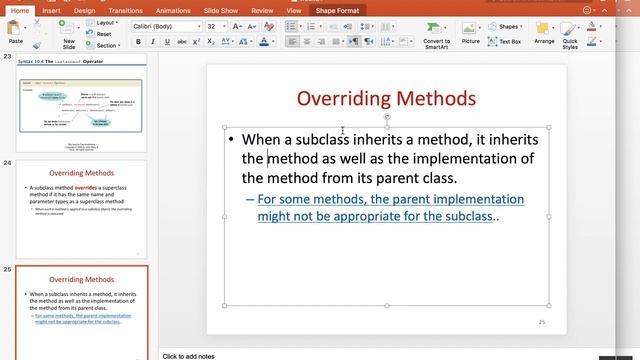
Task: Toggle numbered list
Action: coord(311,27)
